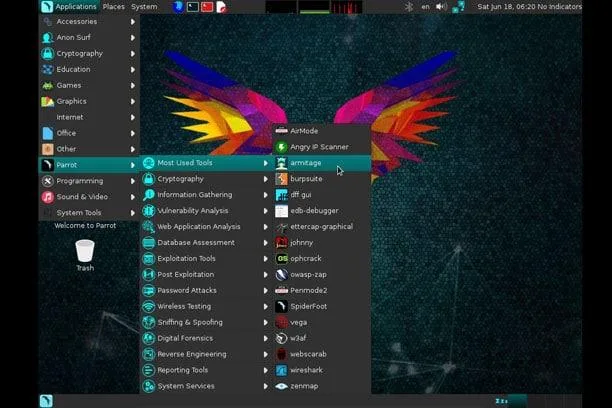Expand the Anon Surf submenu arrow
This screenshot has height=408, width=612.
click(x=133, y=38)
